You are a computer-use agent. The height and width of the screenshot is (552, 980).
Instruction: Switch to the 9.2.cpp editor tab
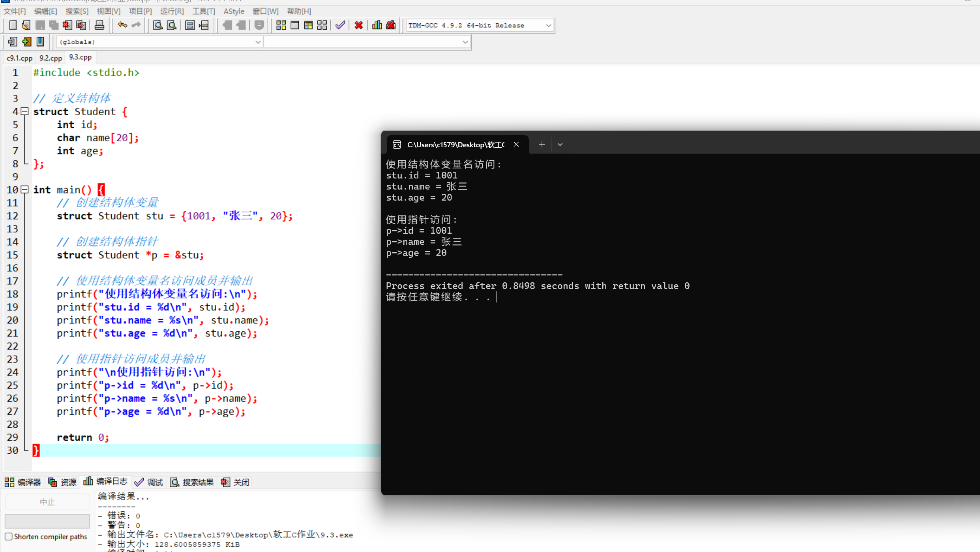51,58
